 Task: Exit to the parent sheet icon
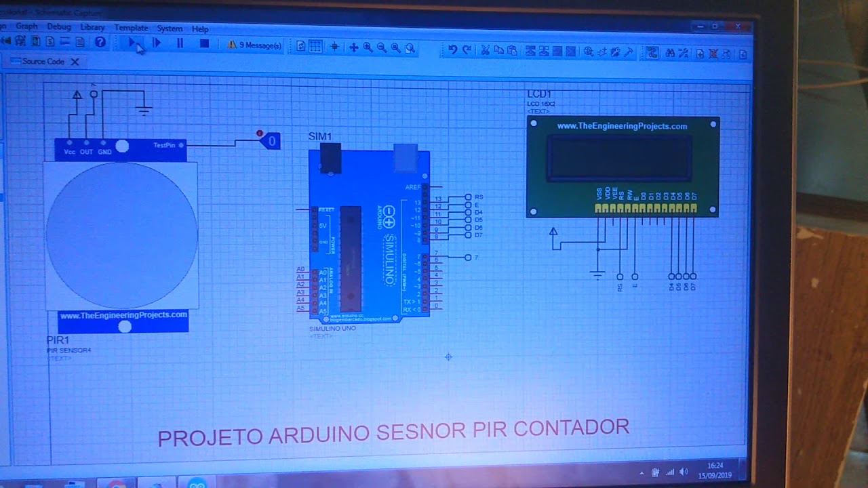pos(728,54)
